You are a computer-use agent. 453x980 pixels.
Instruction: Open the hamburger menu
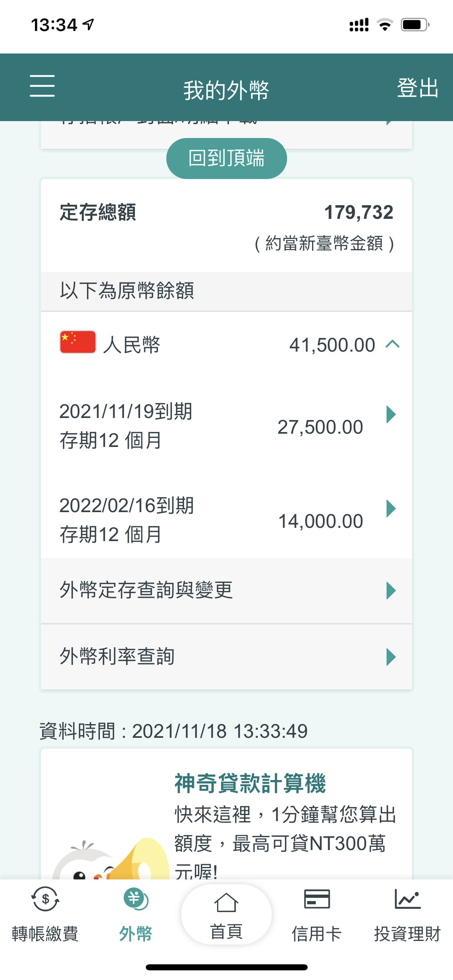pyautogui.click(x=42, y=86)
